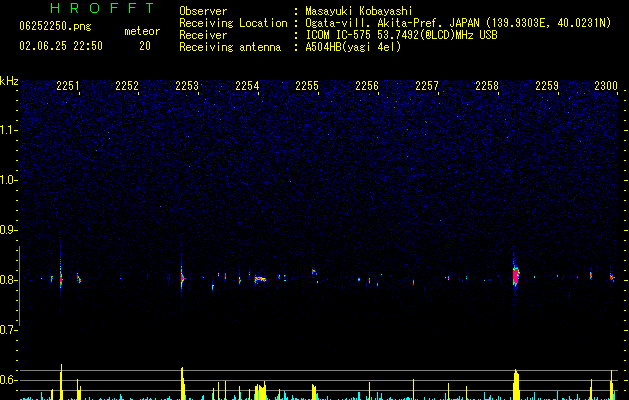The image size is (629, 400).
Task: Click the 2256 time axis marker
Action: (367, 86)
